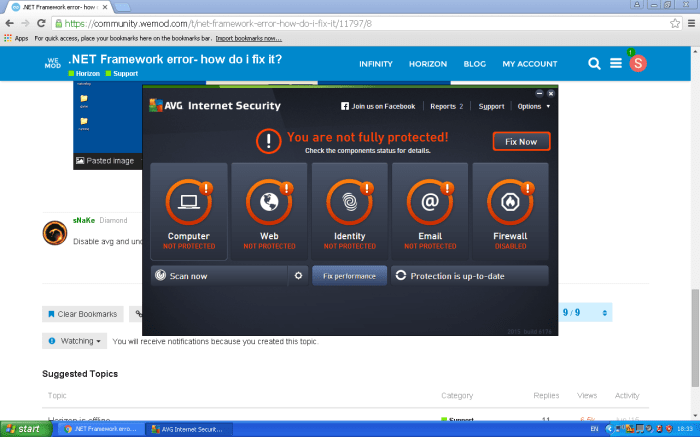Click the Topic column header
The image size is (700, 437).
[57, 395]
